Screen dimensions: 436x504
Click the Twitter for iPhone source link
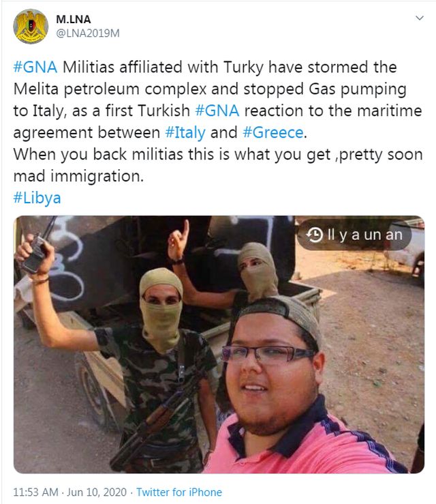click(x=179, y=492)
